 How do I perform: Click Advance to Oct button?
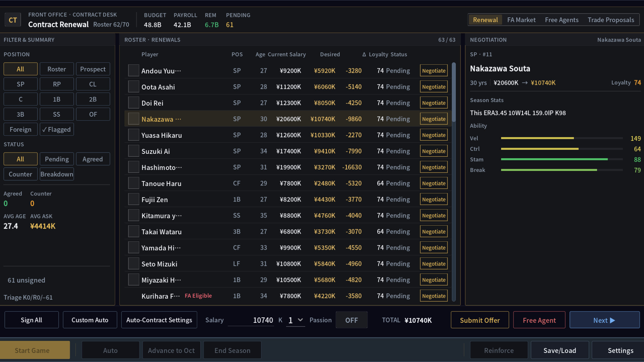171,350
